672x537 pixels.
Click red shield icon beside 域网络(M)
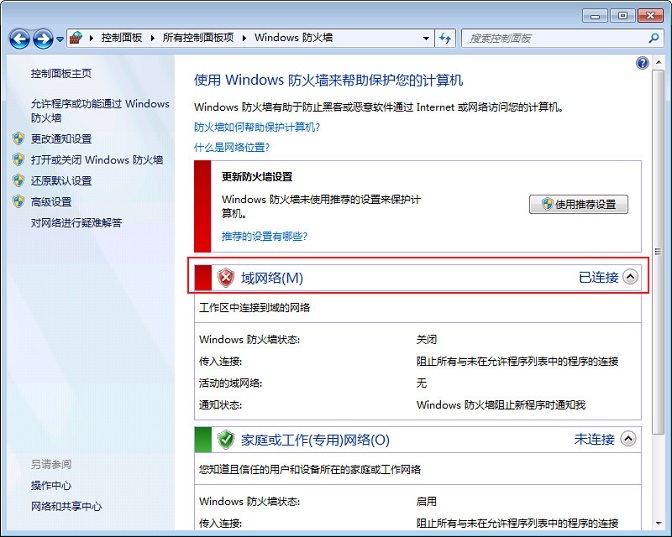click(225, 278)
